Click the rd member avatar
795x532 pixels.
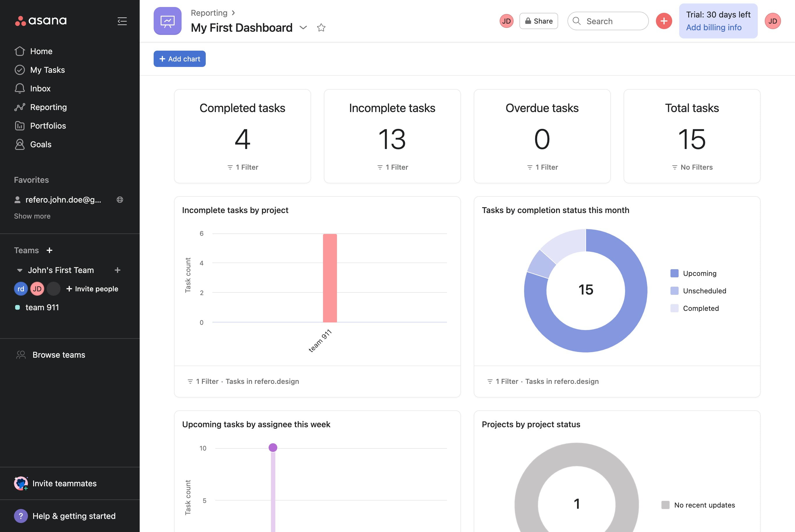[x=21, y=289]
